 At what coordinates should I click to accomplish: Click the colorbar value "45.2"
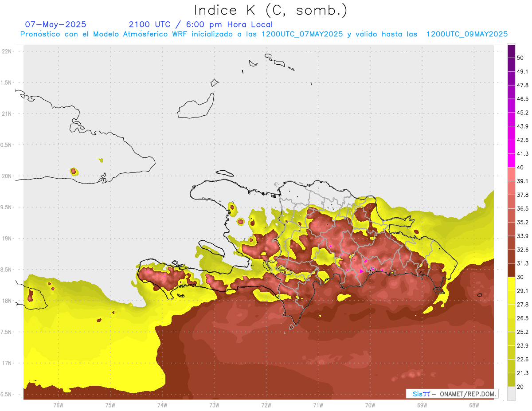click(523, 113)
